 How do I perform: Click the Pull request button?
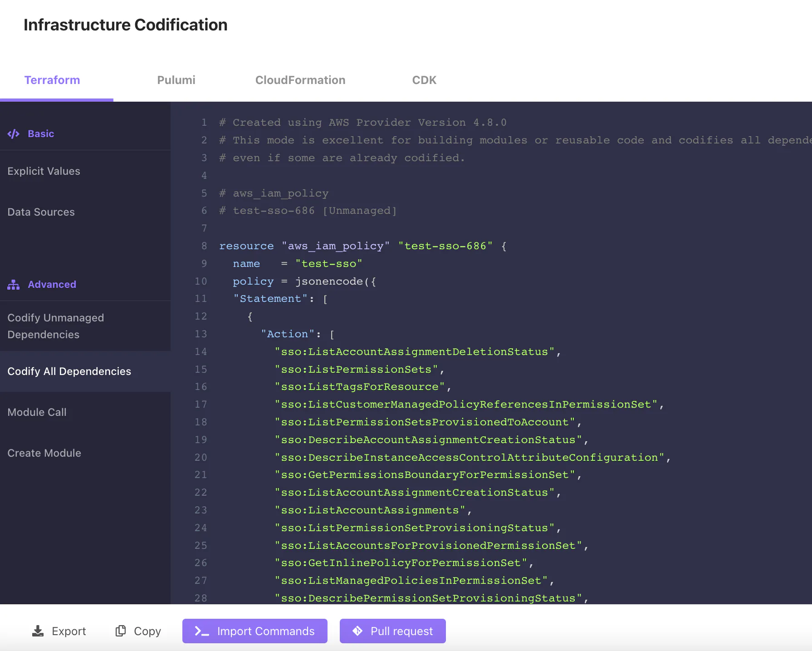pos(393,631)
